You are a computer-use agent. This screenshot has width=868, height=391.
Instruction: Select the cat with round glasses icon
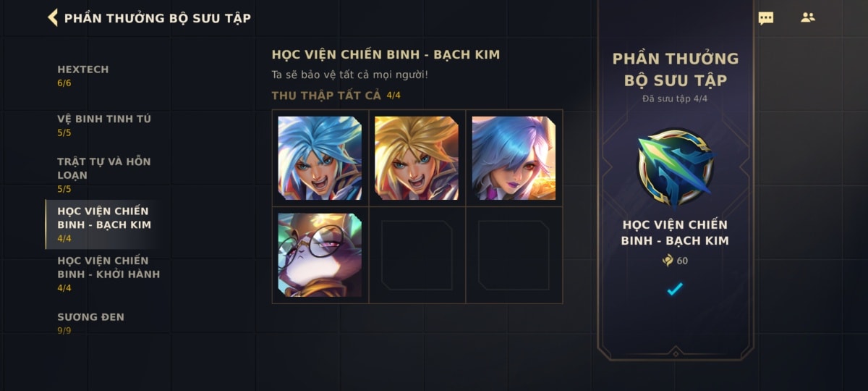tap(320, 255)
